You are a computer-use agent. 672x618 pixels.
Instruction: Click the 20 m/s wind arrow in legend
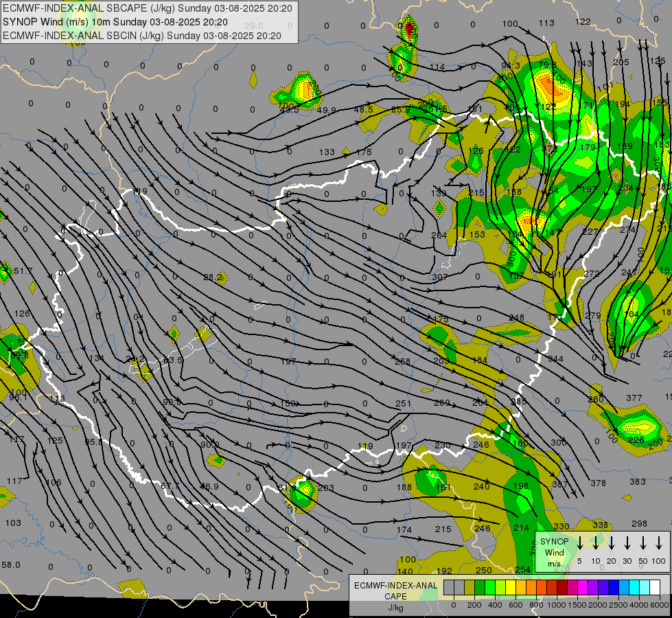(x=612, y=543)
